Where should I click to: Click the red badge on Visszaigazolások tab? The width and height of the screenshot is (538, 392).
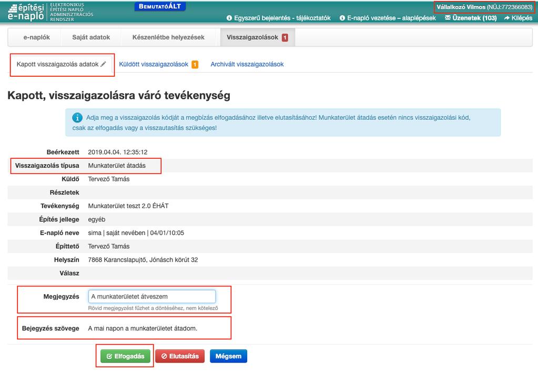coord(285,37)
